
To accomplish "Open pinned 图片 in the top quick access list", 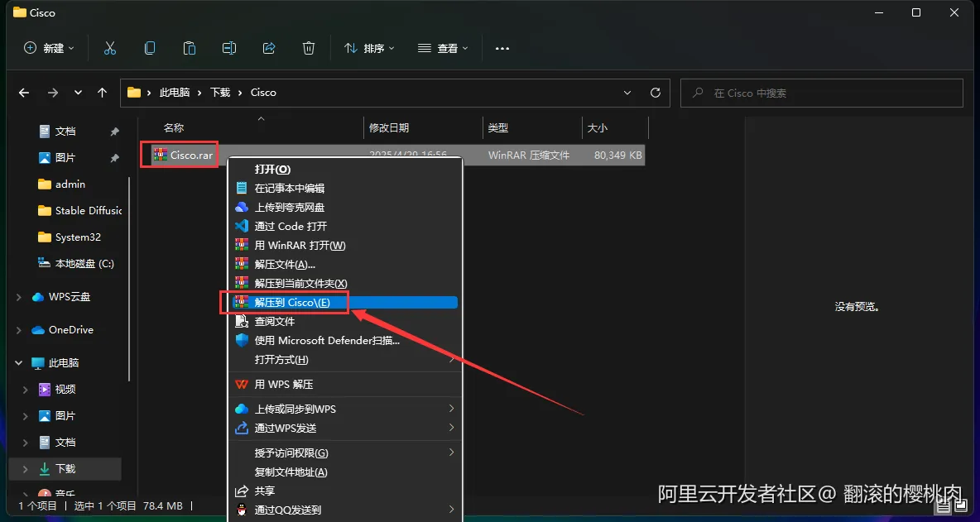I will (x=65, y=158).
